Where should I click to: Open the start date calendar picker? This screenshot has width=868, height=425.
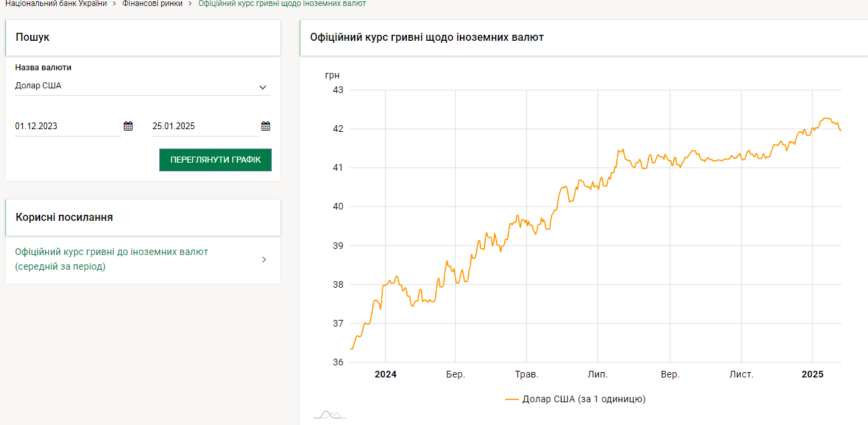click(128, 126)
